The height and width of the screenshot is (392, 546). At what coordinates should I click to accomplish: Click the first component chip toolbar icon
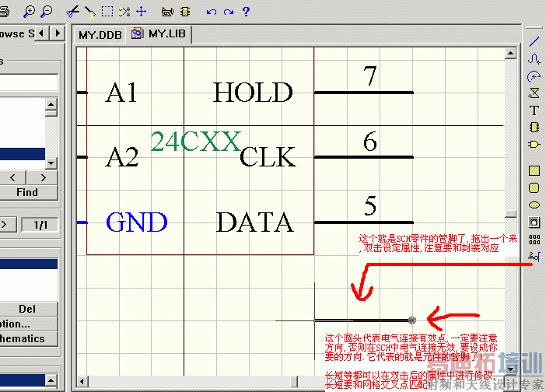coord(167,12)
